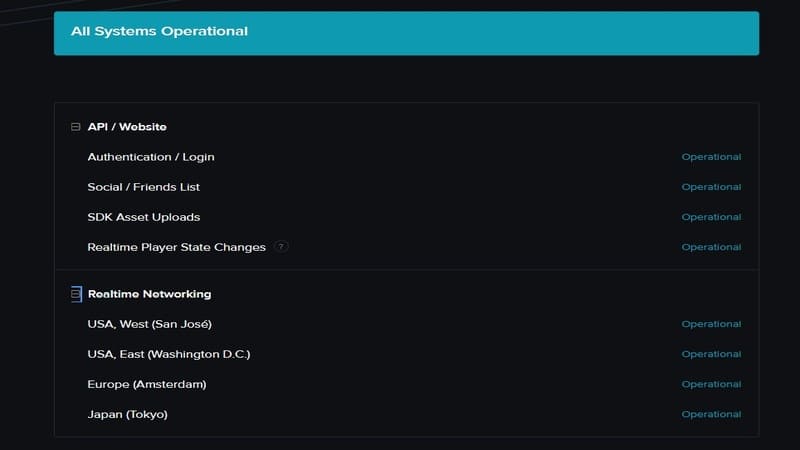Click the question mark help icon
Screen dimensions: 800x450
coord(281,247)
